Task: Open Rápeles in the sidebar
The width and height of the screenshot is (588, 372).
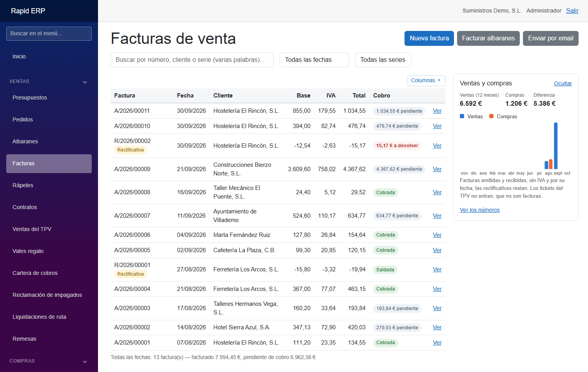Action: coord(49,185)
